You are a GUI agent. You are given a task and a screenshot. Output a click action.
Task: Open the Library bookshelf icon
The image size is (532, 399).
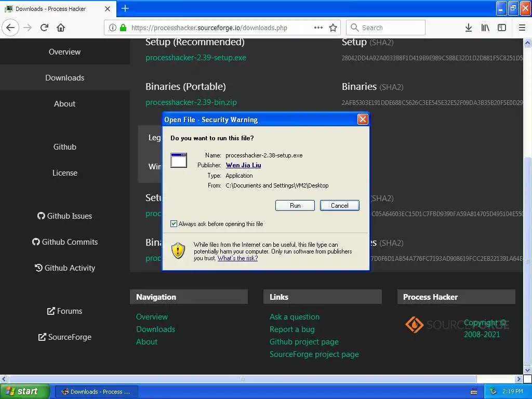click(485, 28)
